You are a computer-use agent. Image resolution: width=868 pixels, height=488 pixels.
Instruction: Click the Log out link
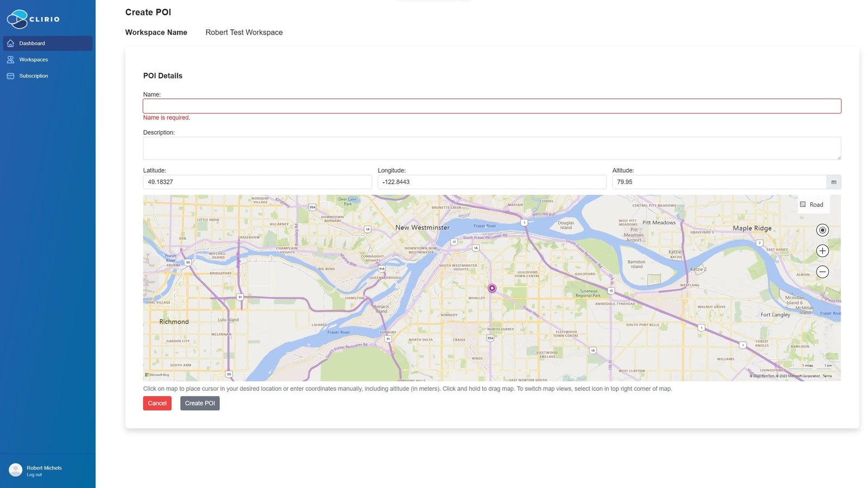[x=34, y=475]
